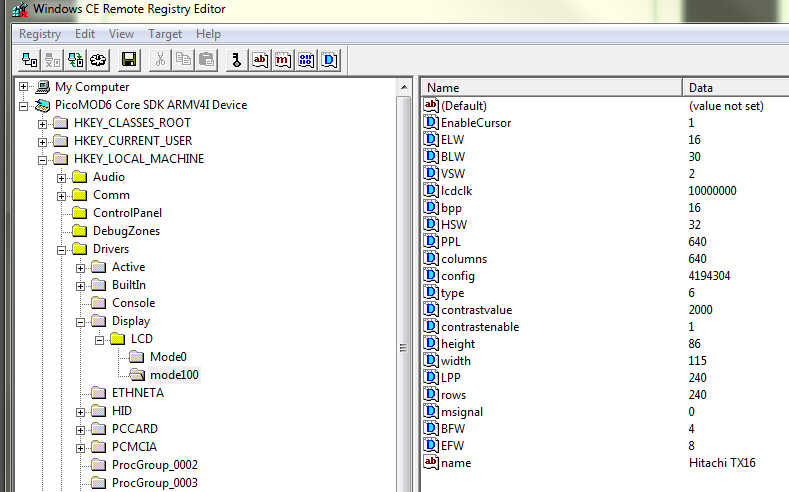Click the save floppy disk icon

(x=129, y=60)
